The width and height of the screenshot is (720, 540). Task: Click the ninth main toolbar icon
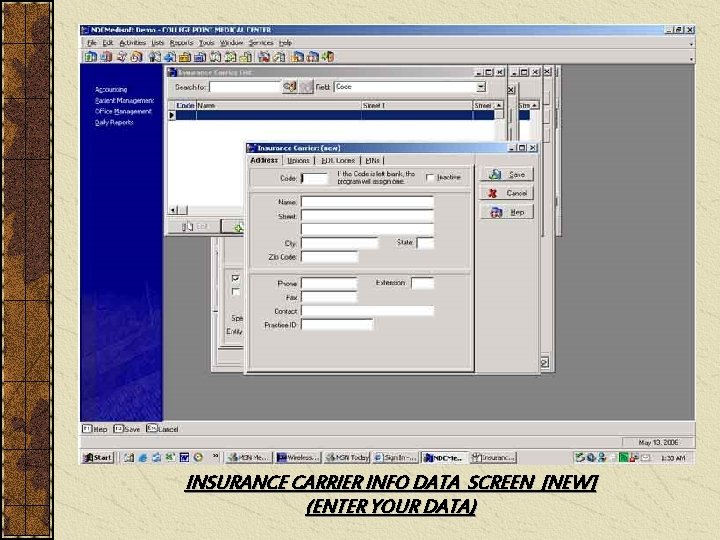[215, 56]
